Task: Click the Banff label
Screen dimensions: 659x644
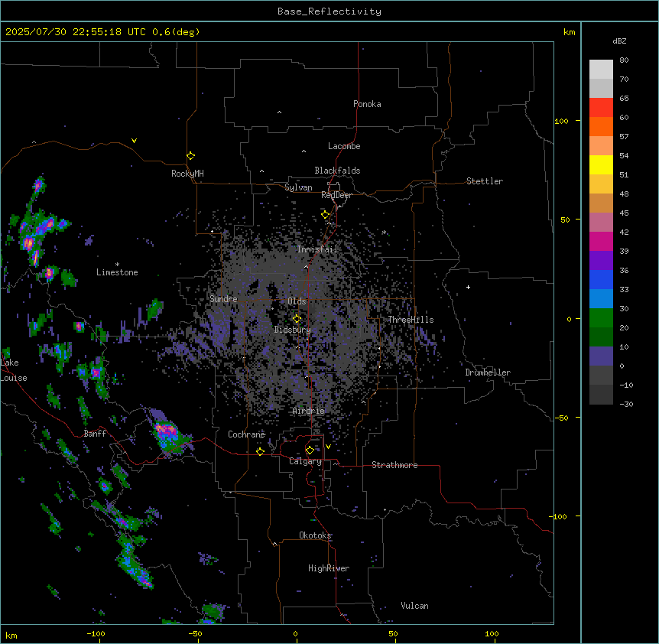Action: [x=95, y=434]
